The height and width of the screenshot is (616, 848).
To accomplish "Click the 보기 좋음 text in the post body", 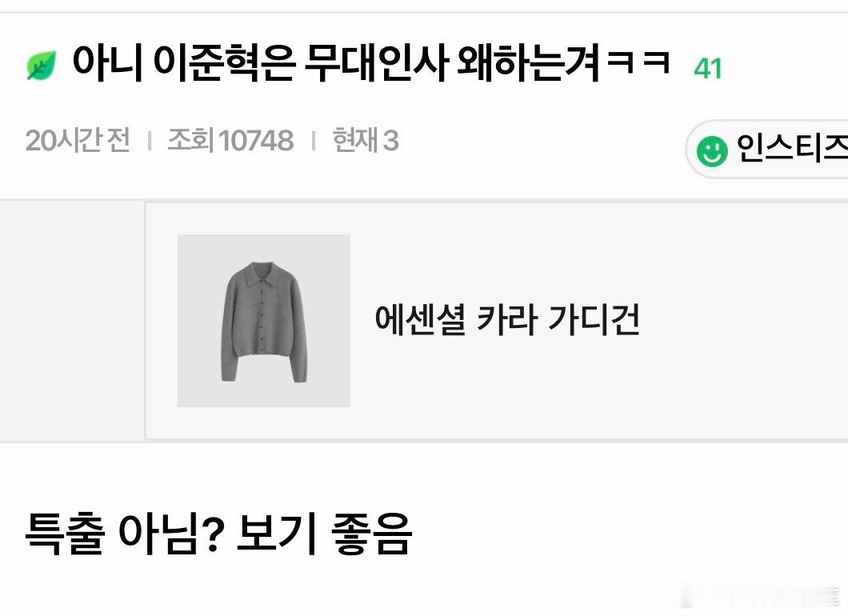I will 325,534.
